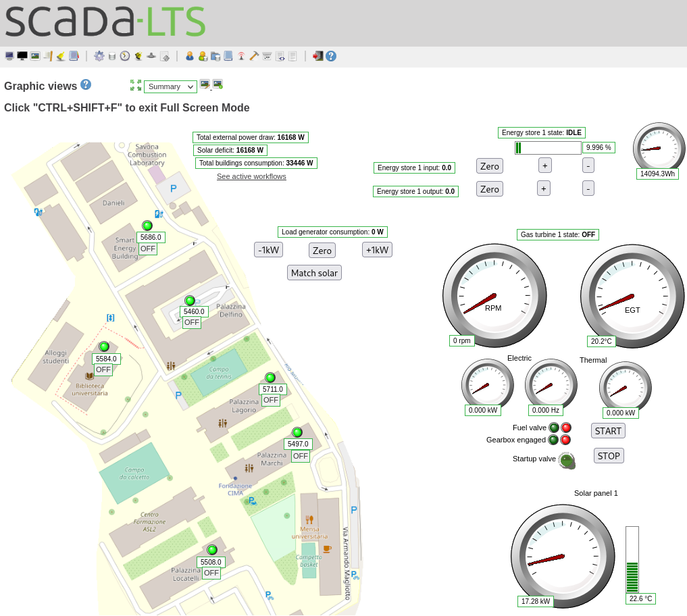Screen dimensions: 687x616
Task: Open Events via the flag icon
Action: 48,56
